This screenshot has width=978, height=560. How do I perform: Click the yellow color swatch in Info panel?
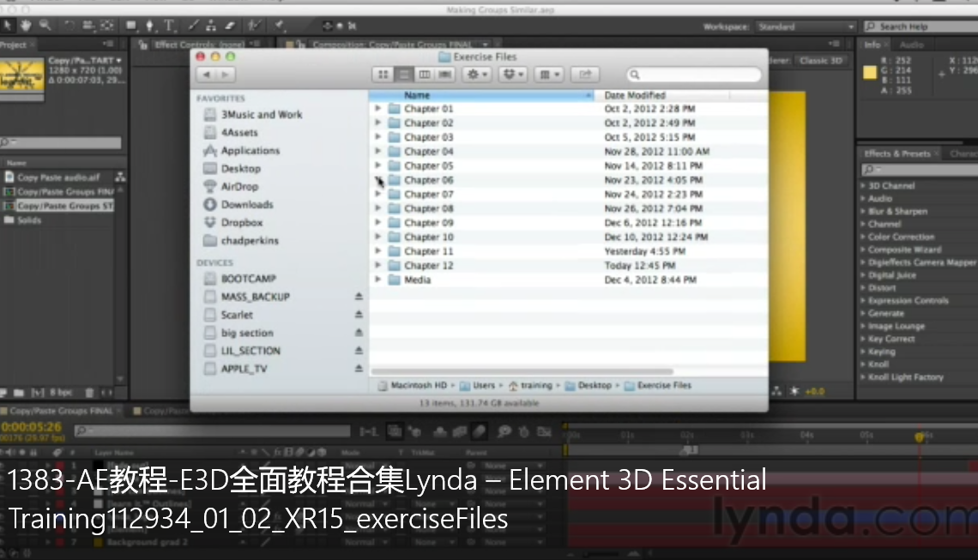(x=869, y=73)
